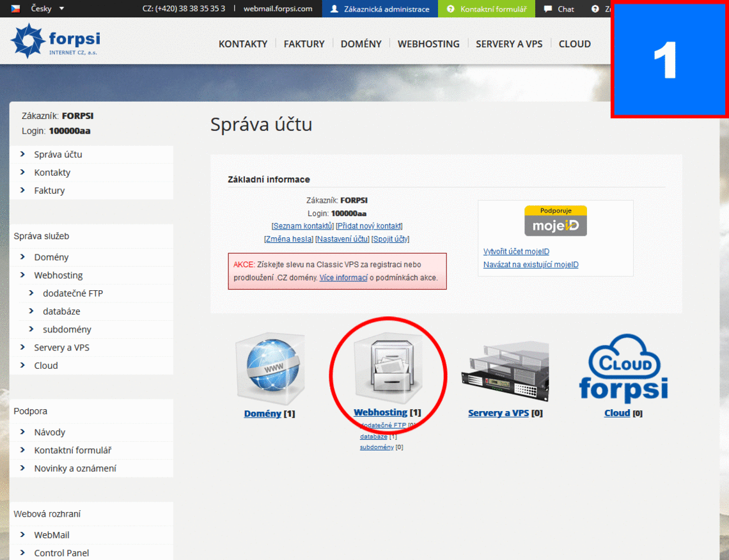729x560 pixels.
Task: Click the mojeID badge image
Action: (556, 221)
